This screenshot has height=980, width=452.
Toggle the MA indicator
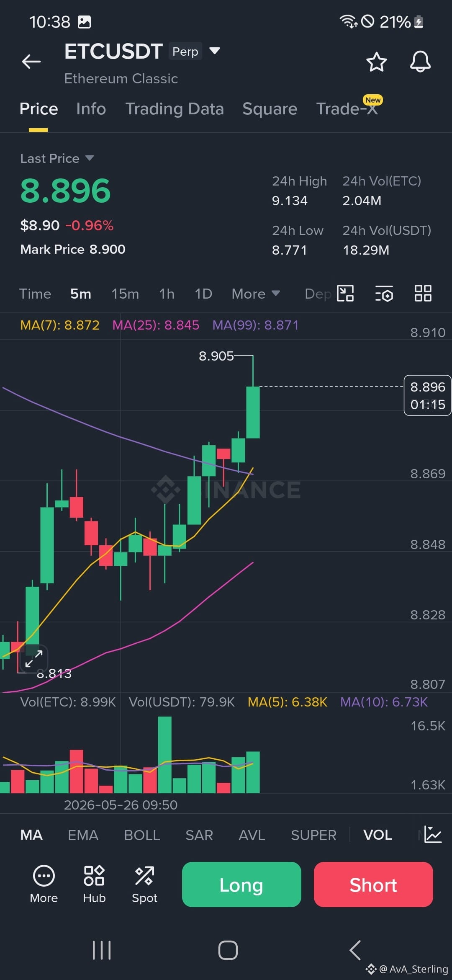(31, 835)
